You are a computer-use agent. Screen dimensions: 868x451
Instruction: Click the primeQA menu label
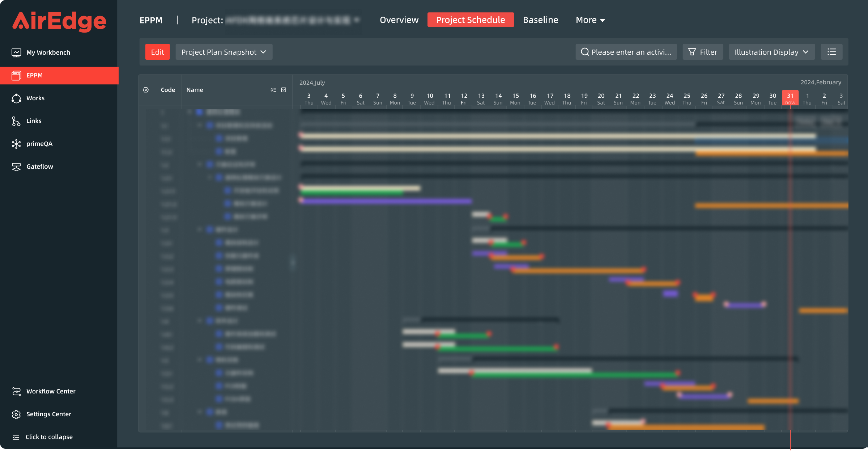(39, 144)
